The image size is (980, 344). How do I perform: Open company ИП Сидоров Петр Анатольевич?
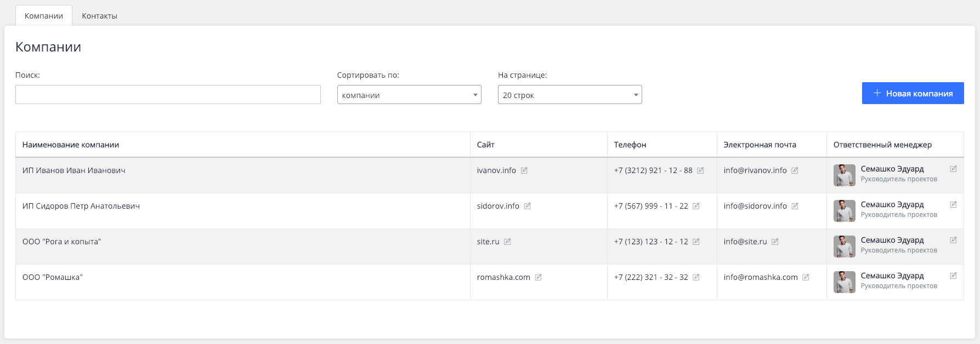point(81,206)
